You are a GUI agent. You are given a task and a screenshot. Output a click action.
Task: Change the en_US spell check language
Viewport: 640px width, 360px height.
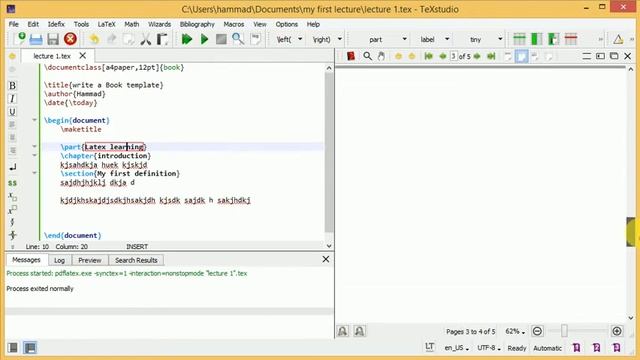tap(456, 348)
